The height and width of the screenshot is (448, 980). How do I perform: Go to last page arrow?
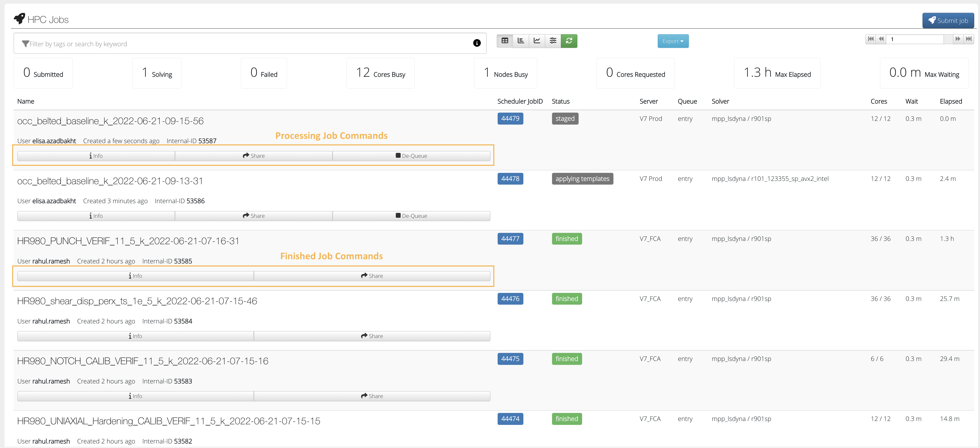pyautogui.click(x=969, y=39)
